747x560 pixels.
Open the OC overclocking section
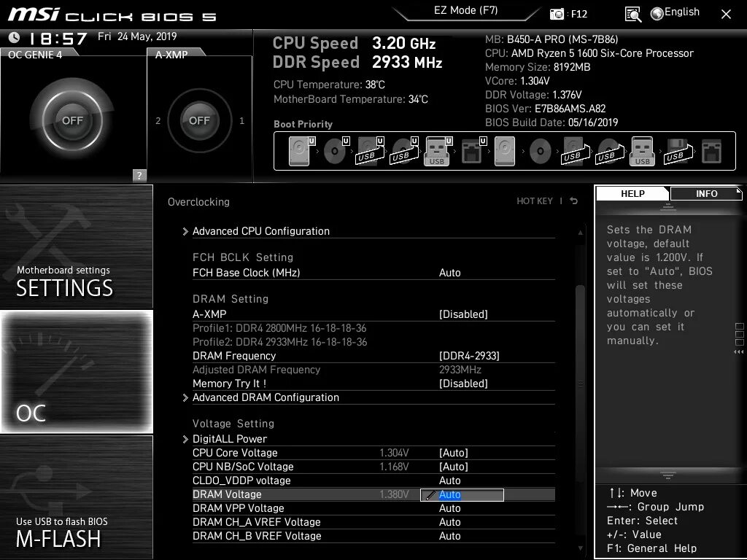76,372
